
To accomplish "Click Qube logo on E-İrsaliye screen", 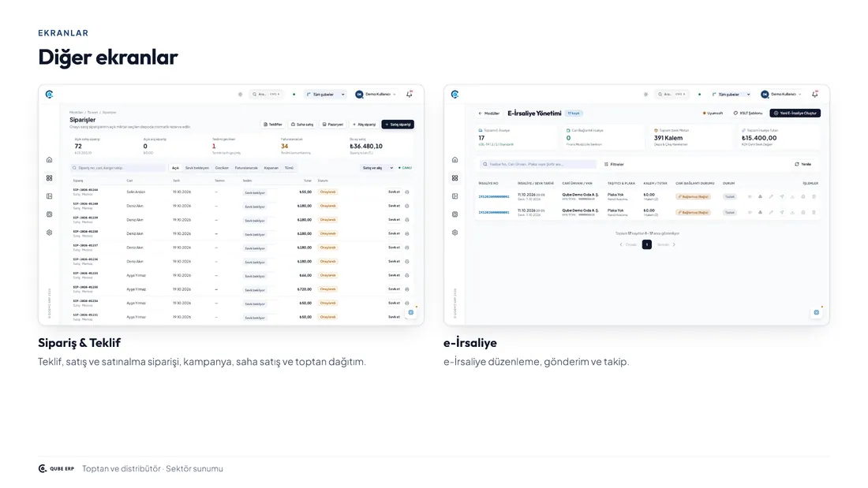I will [x=455, y=95].
